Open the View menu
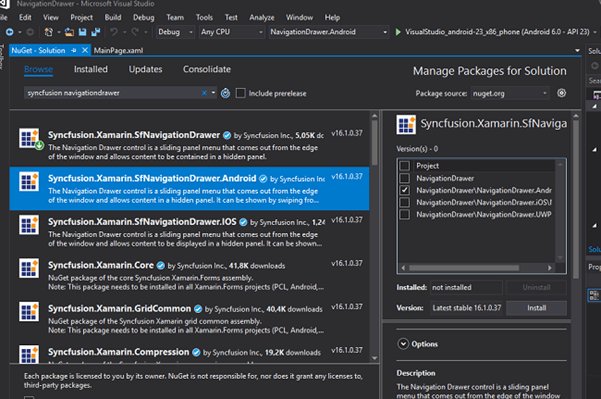 51,18
